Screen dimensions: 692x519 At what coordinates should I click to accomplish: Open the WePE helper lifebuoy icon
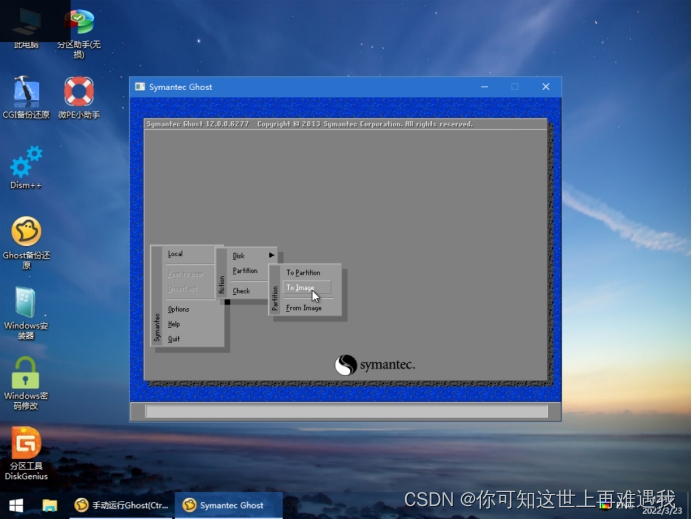click(x=79, y=97)
